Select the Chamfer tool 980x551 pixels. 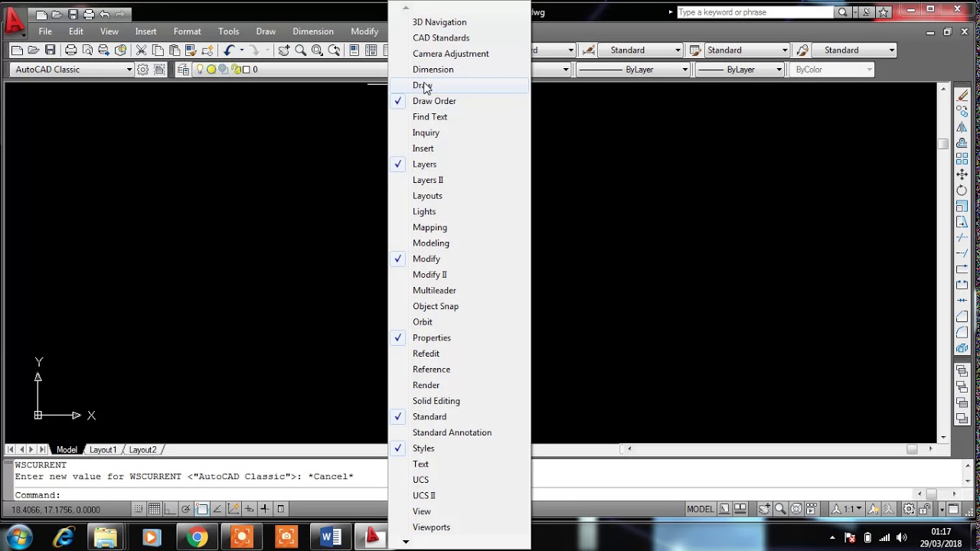[962, 316]
